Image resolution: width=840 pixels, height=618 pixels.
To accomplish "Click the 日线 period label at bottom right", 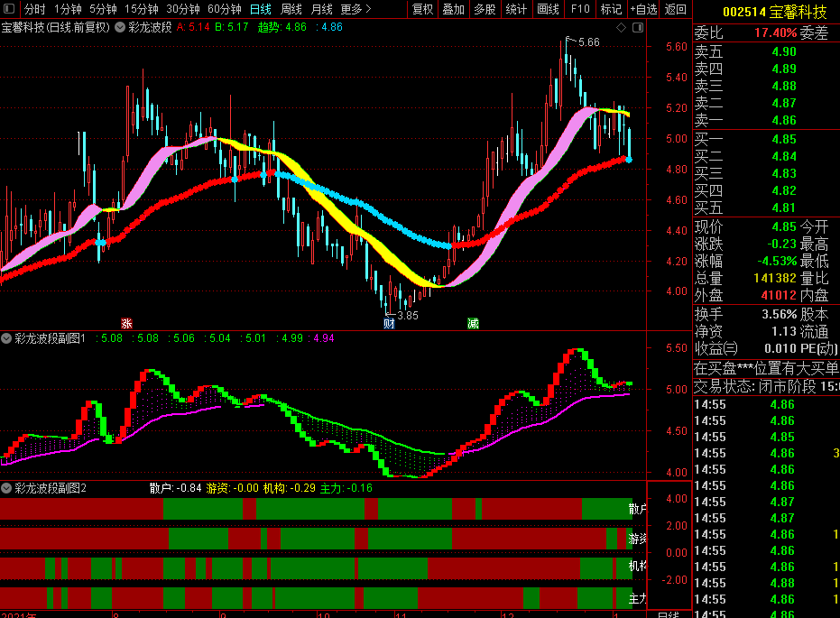I will 668,614.
